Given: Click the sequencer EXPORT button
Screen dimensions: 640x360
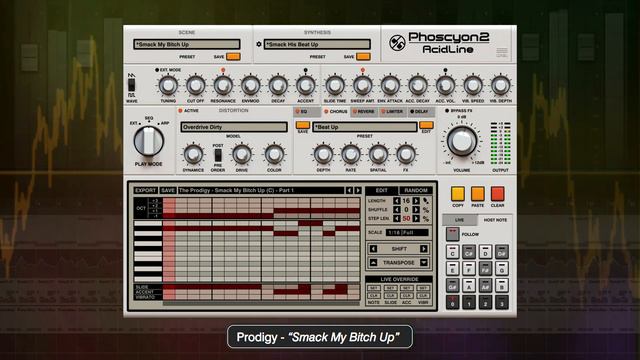Looking at the screenshot, I should tap(145, 191).
